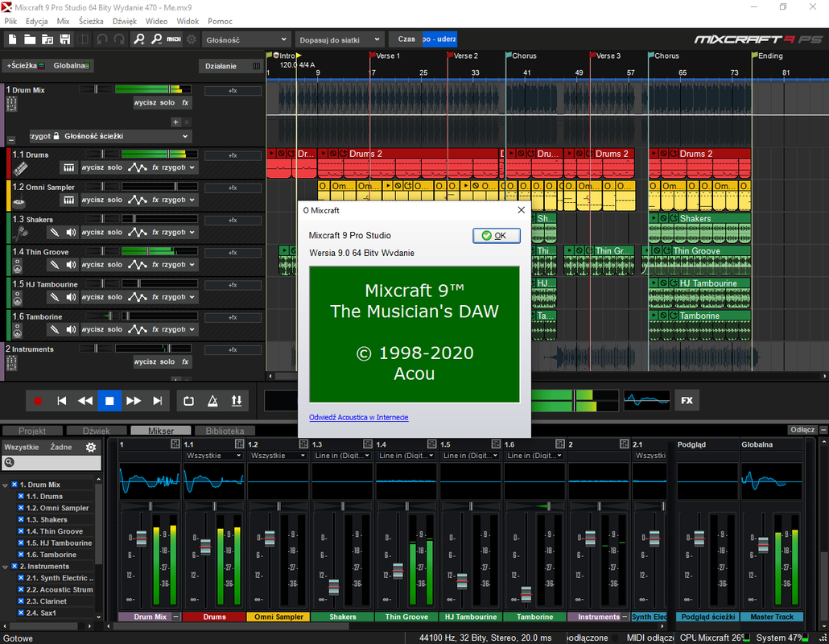The width and height of the screenshot is (829, 644).
Task: Zoom out with the magnifier minus icon
Action: point(156,39)
